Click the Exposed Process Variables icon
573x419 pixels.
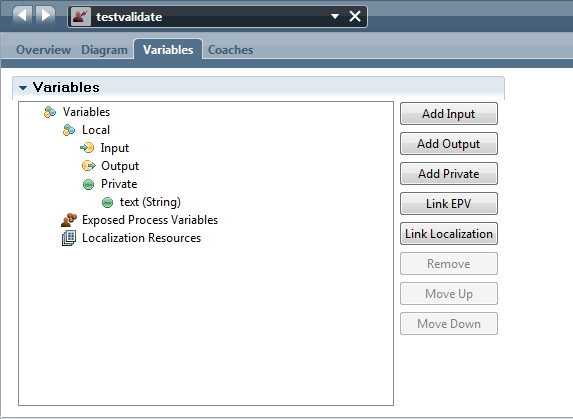point(69,220)
